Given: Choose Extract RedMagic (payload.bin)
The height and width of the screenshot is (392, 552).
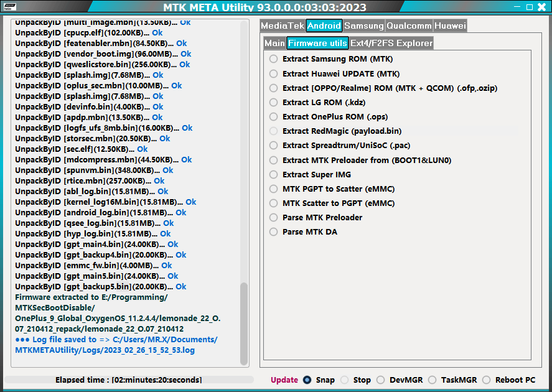Looking at the screenshot, I should (273, 131).
